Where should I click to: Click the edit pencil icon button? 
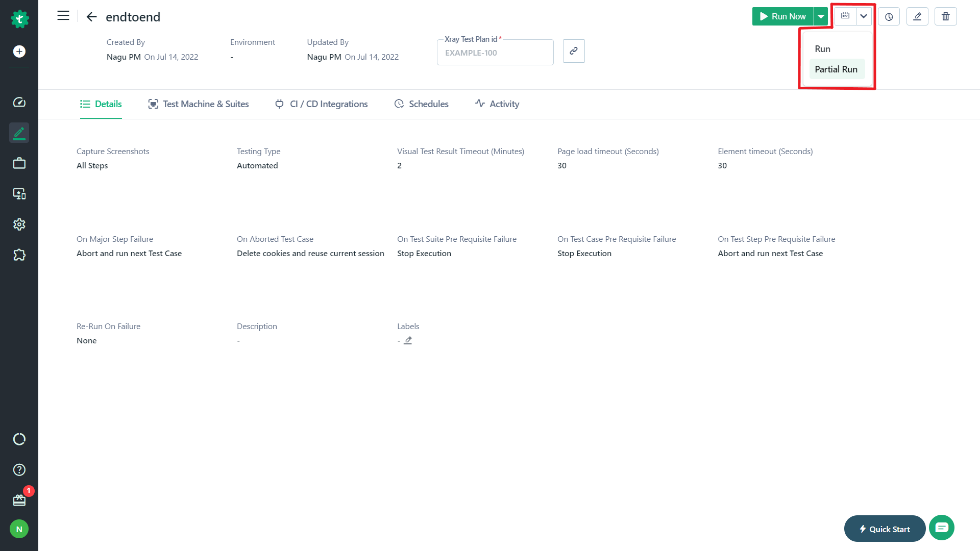917,16
